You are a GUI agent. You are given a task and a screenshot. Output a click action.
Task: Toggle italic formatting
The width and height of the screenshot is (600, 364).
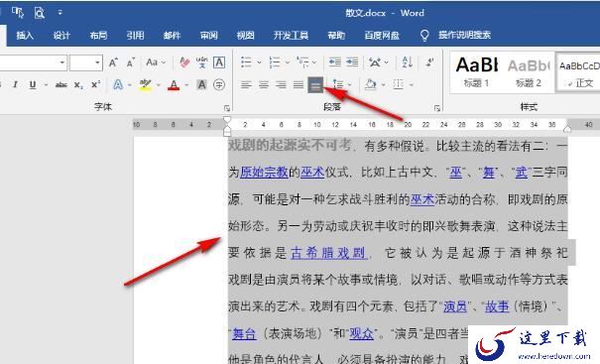[x=15, y=84]
